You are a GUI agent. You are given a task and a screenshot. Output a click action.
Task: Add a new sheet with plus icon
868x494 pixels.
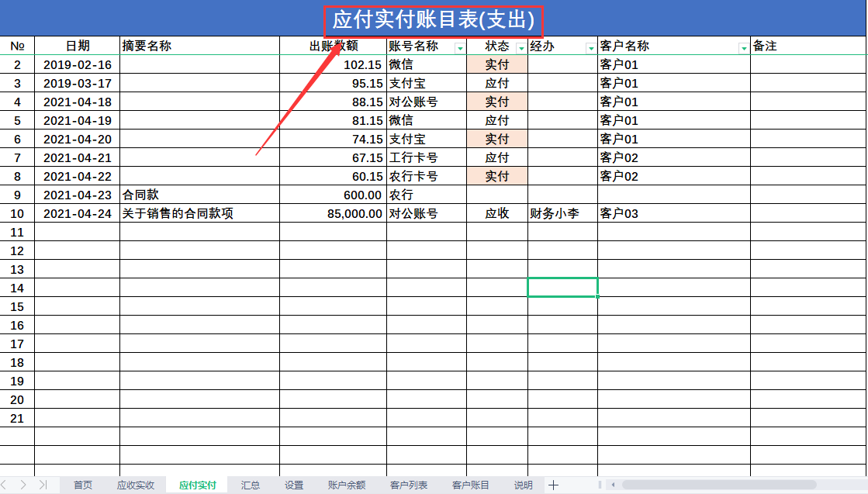[x=553, y=485]
